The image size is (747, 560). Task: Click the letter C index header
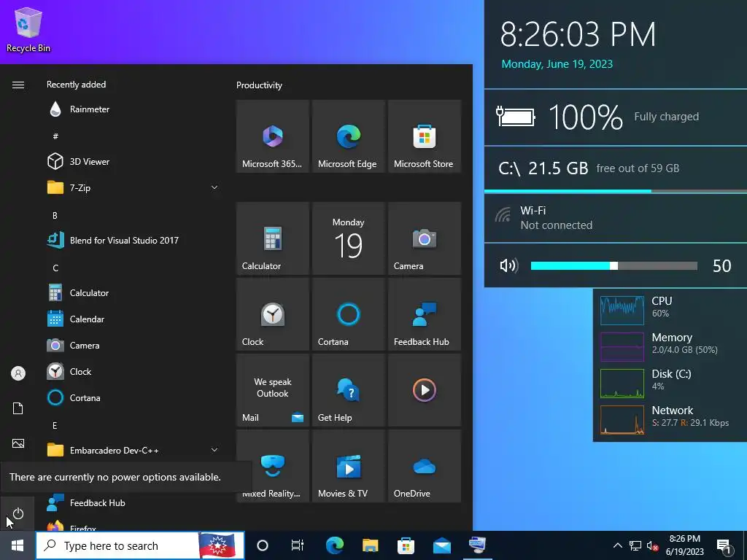click(55, 268)
